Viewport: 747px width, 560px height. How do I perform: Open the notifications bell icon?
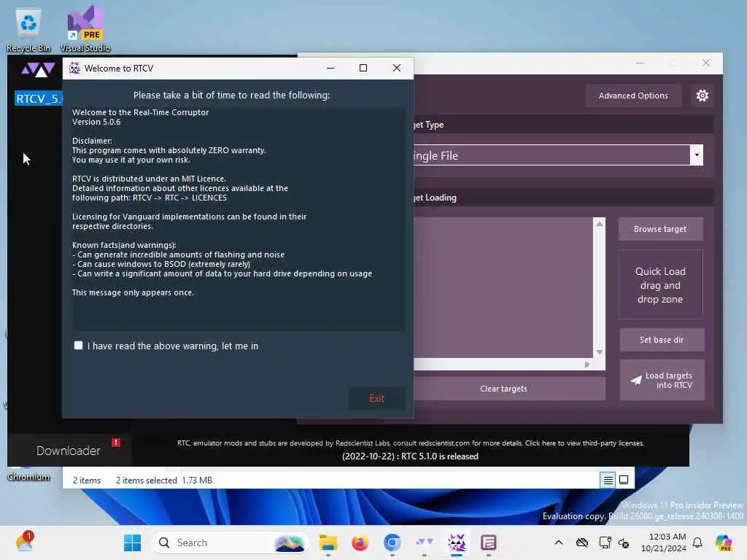[697, 542]
